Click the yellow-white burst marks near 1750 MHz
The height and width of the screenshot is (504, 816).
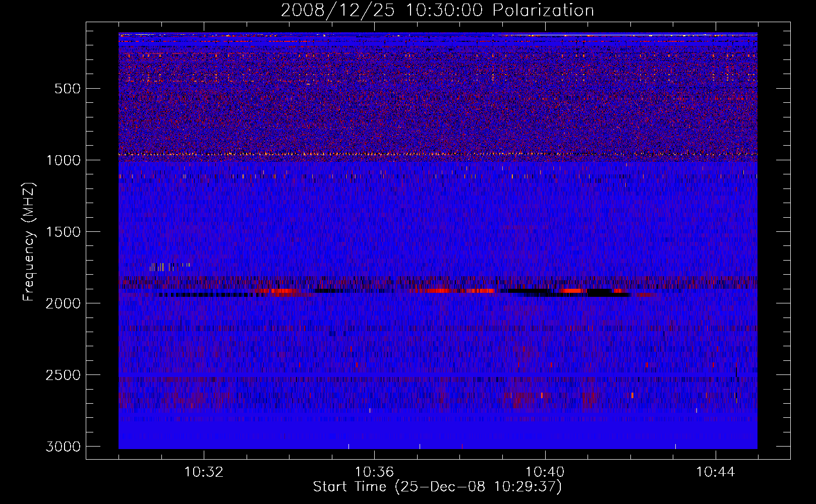tap(169, 267)
